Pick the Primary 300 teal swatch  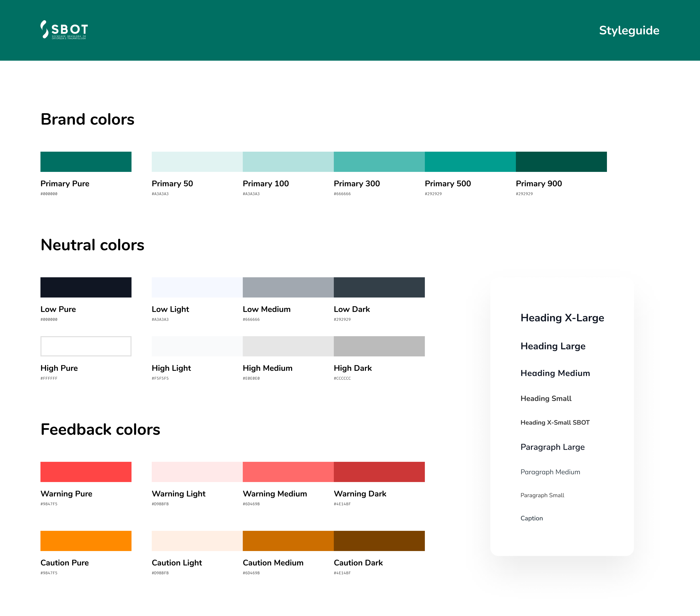coord(379,162)
